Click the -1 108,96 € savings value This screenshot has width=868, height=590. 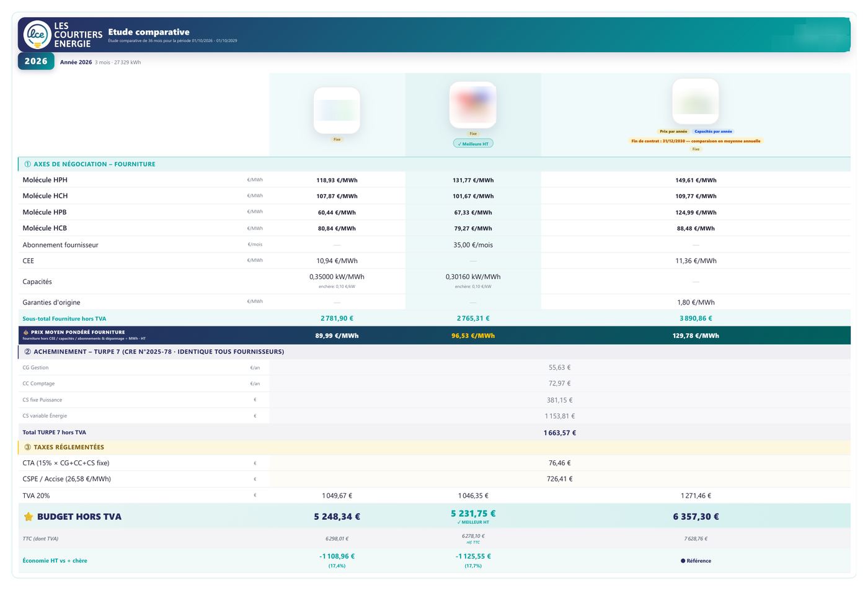click(337, 556)
